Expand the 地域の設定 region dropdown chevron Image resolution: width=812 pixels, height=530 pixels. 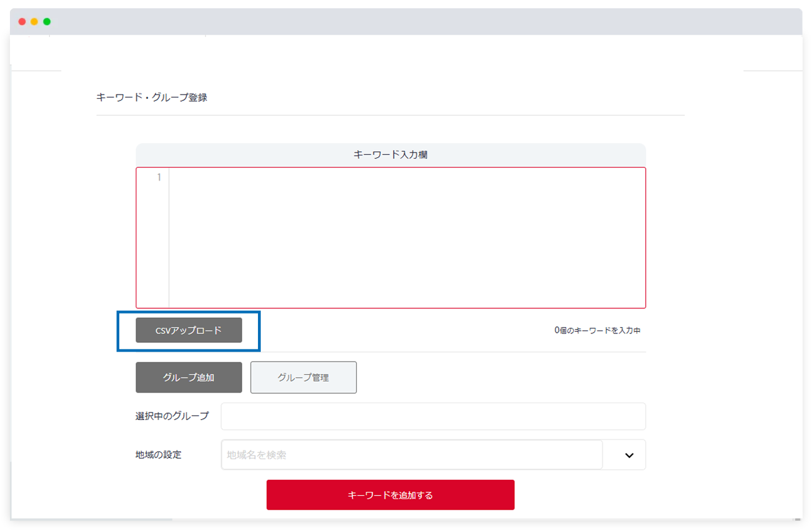tap(628, 454)
